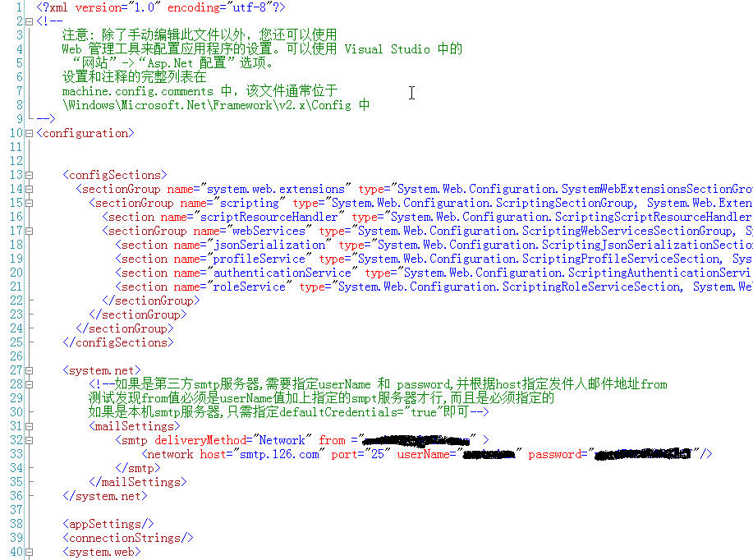This screenshot has height=560, width=753.
Task: Click the deliveryMethod="Network" attribute
Action: [233, 440]
